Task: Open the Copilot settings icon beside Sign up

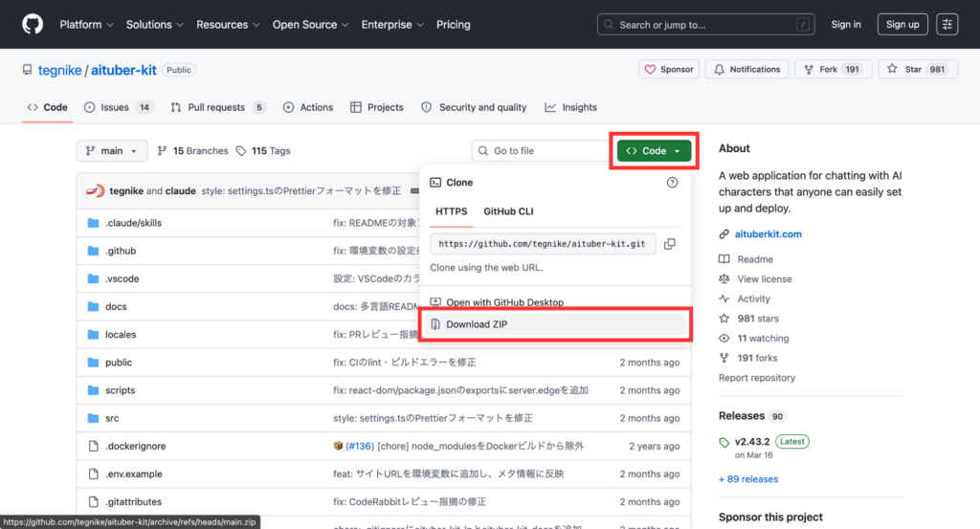Action: coord(947,24)
